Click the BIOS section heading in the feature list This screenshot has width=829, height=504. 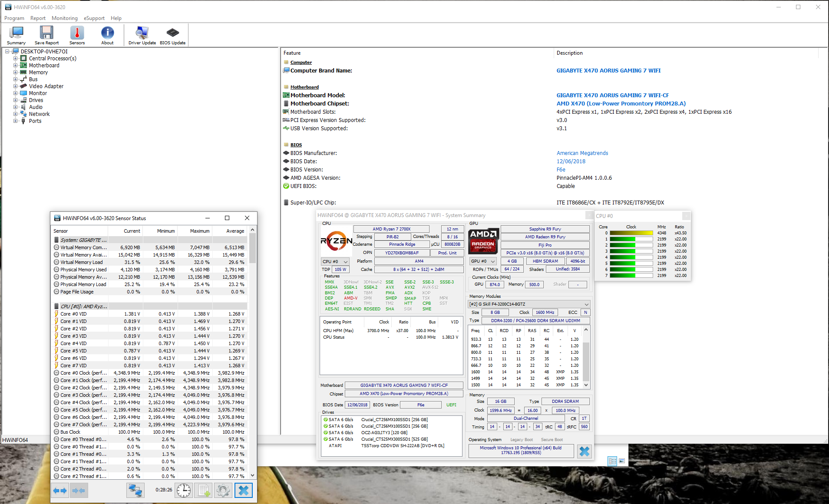pos(296,145)
